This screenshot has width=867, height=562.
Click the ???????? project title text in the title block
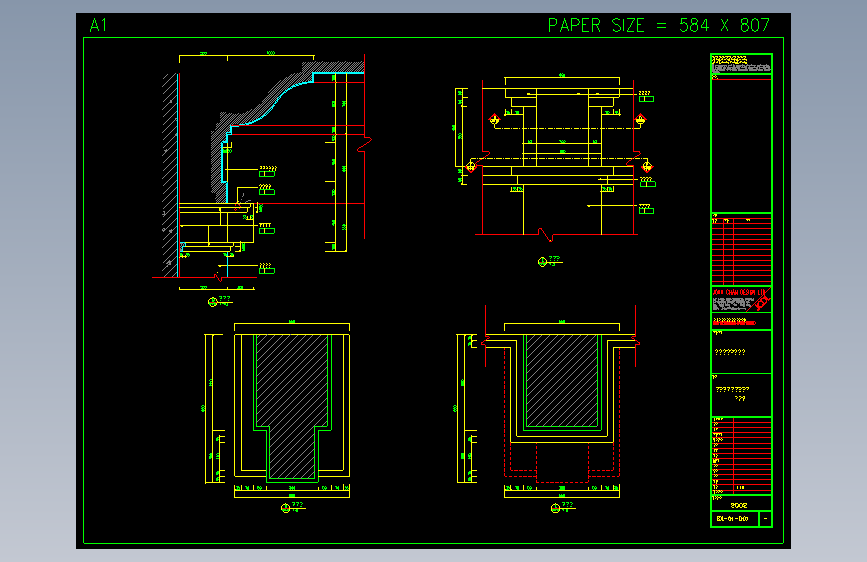(x=730, y=352)
